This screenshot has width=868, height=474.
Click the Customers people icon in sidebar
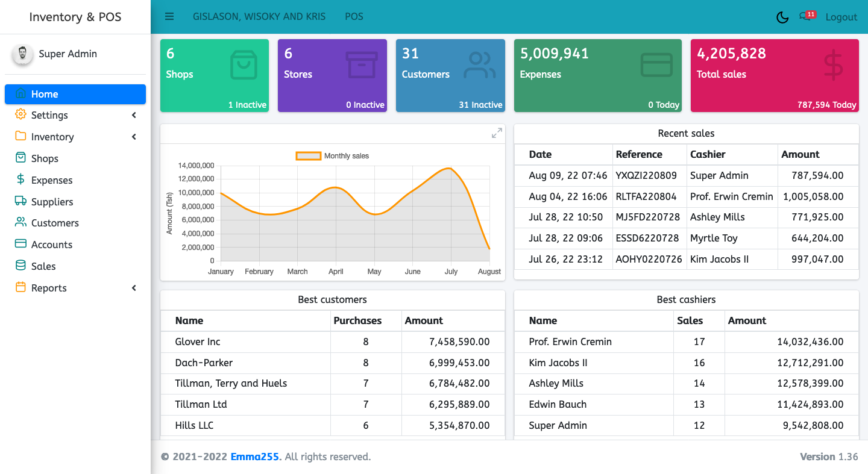point(20,222)
